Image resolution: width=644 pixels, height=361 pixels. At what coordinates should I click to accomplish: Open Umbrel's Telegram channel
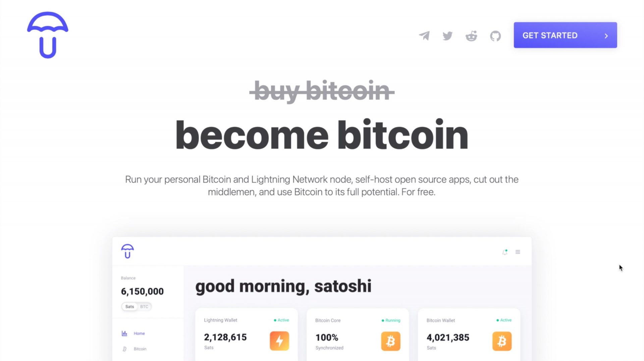424,36
